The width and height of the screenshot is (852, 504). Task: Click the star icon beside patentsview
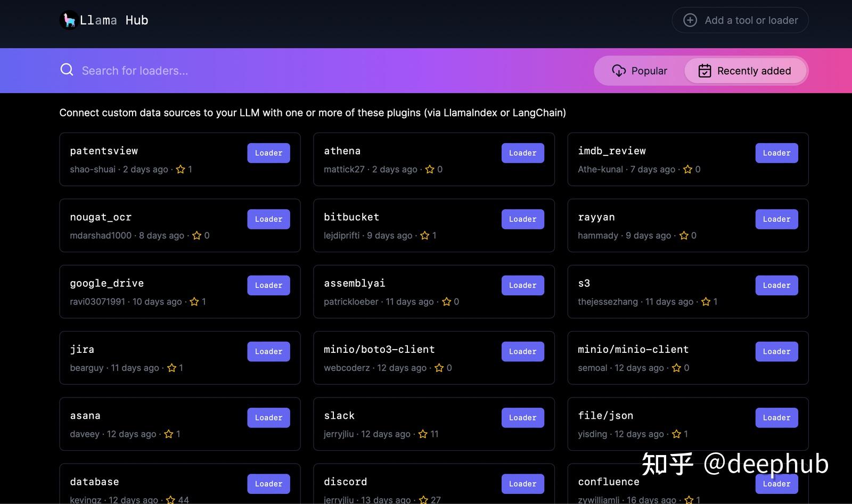(180, 169)
